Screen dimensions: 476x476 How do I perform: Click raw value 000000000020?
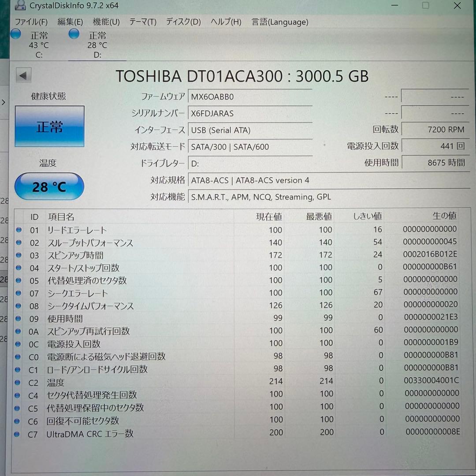pos(431,304)
